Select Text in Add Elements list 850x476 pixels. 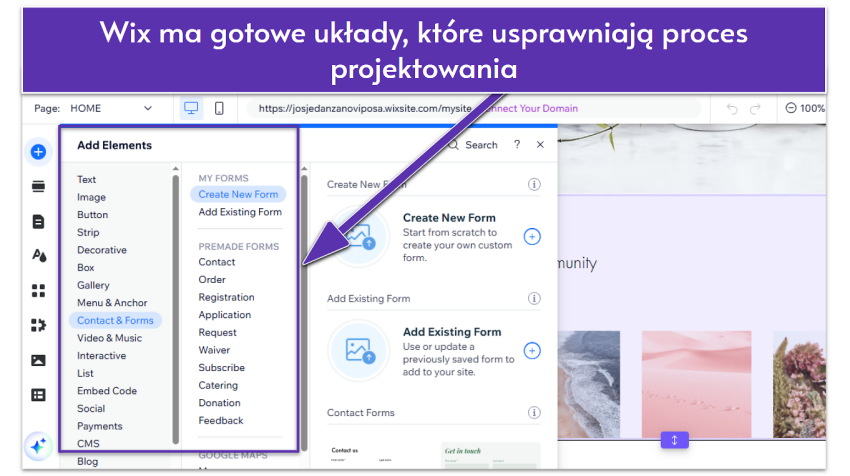(x=86, y=179)
